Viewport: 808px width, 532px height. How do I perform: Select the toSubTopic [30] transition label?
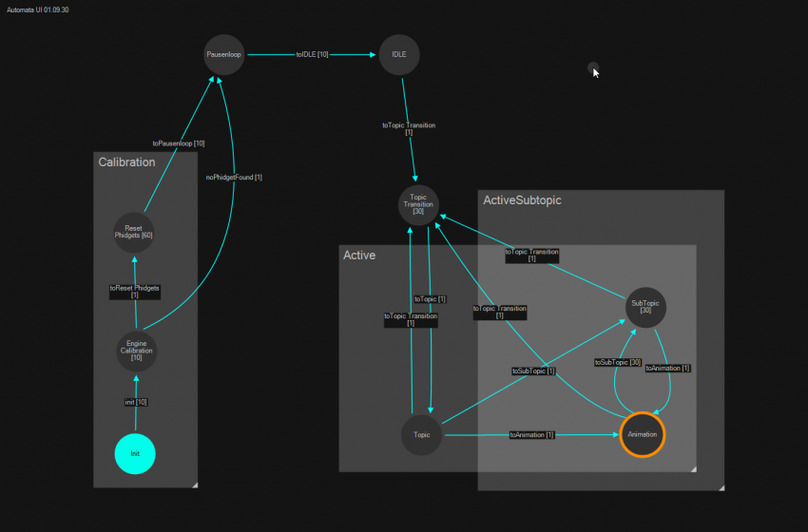pyautogui.click(x=618, y=362)
